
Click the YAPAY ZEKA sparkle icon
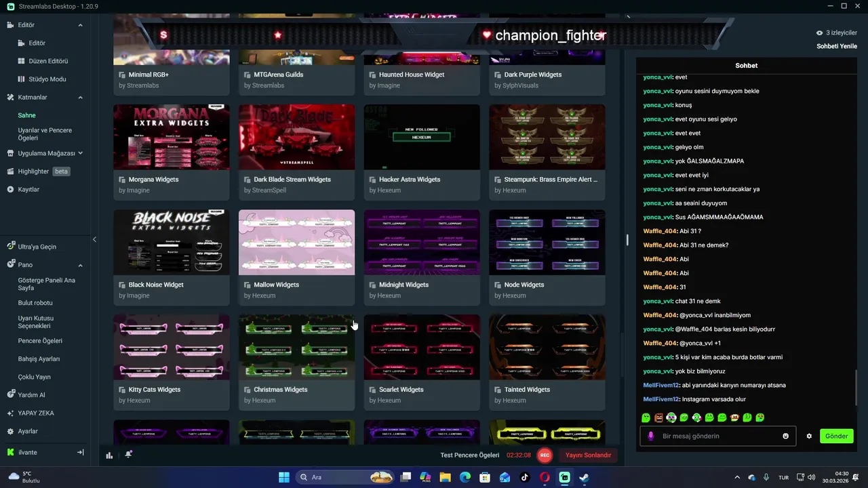pos(10,413)
